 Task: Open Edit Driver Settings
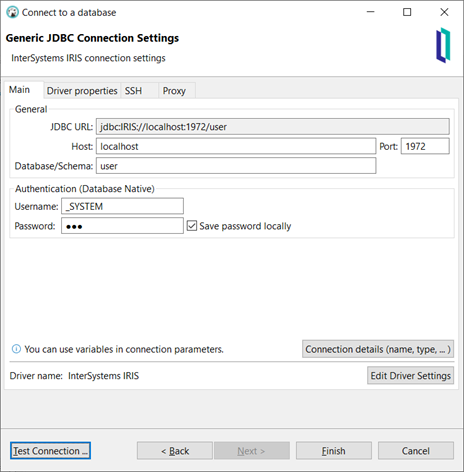(x=410, y=376)
